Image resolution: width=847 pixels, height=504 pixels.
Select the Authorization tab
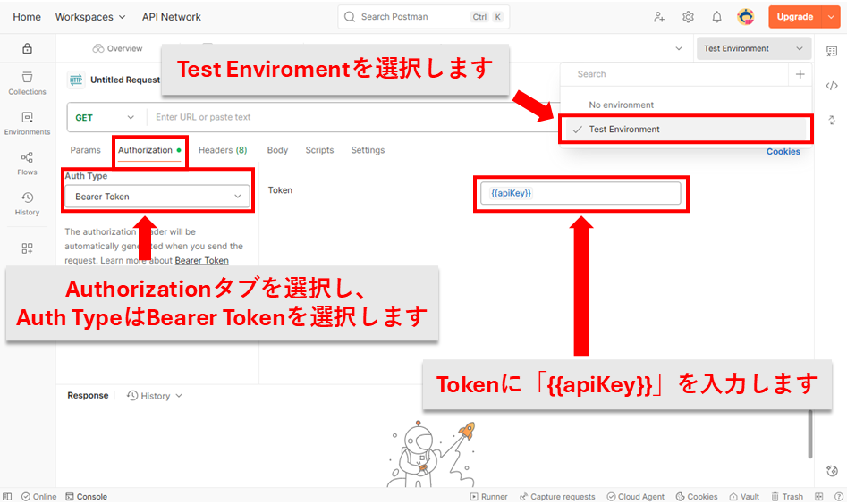[149, 150]
